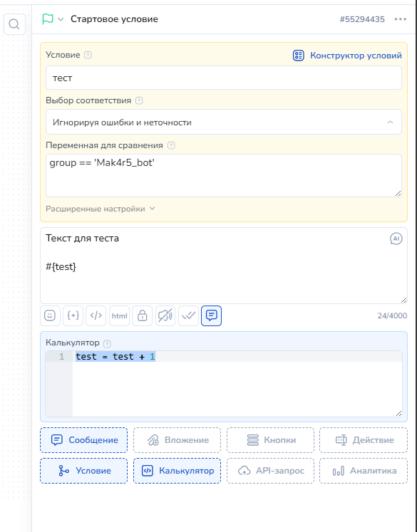The width and height of the screenshot is (417, 532).
Task: Select the Кнопки block option
Action: tap(270, 440)
